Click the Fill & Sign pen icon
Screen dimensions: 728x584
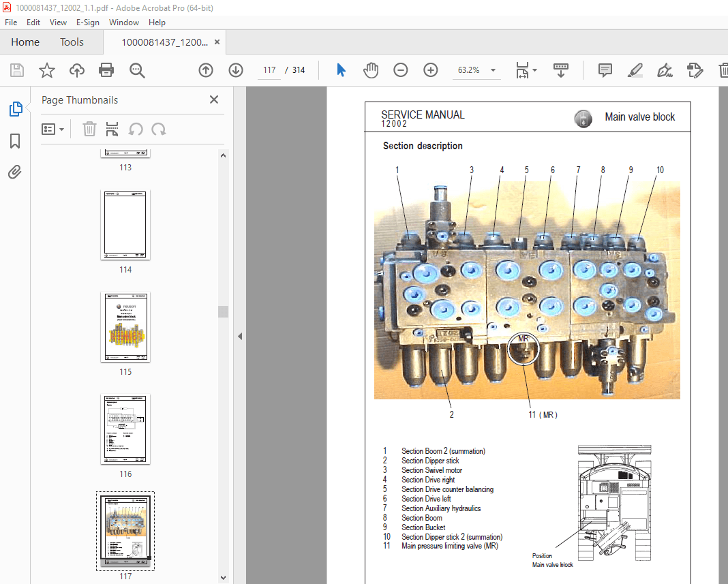click(665, 70)
